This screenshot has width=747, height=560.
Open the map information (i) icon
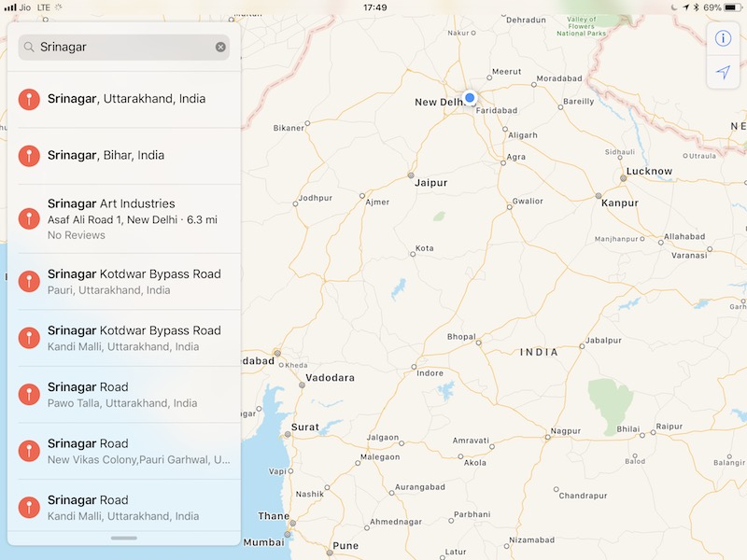[x=722, y=38]
